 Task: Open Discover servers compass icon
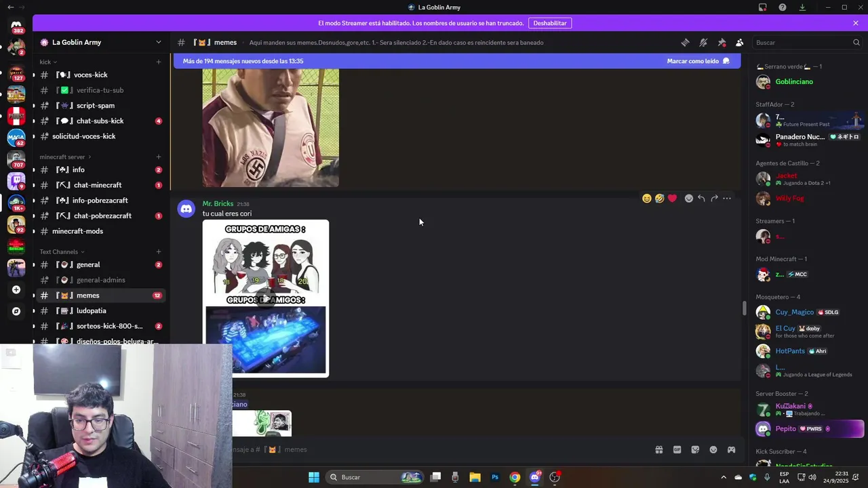tap(16, 311)
